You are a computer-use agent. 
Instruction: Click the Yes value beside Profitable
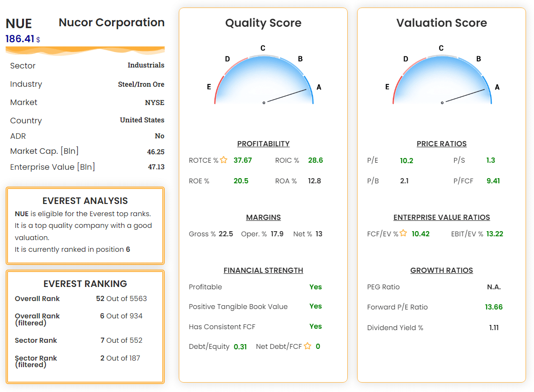(315, 287)
